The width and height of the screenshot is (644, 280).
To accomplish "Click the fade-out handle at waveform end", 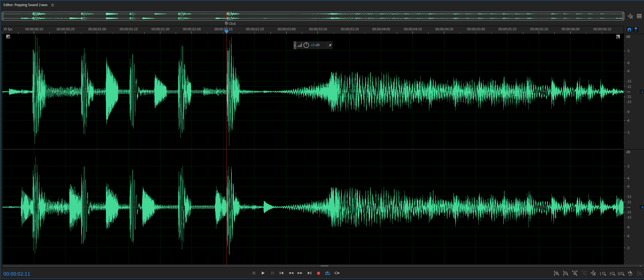I will pos(618,37).
